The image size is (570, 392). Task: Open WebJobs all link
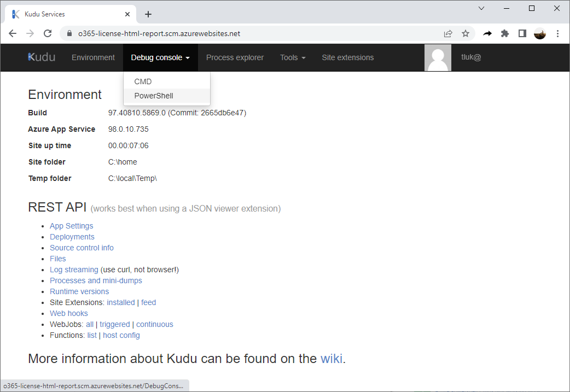(90, 324)
